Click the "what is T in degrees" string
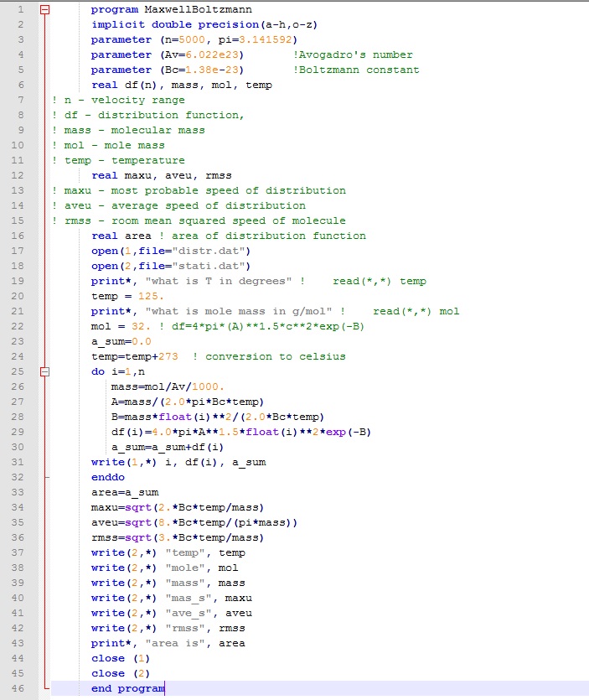Screen dimensions: 589x700 click(219, 281)
